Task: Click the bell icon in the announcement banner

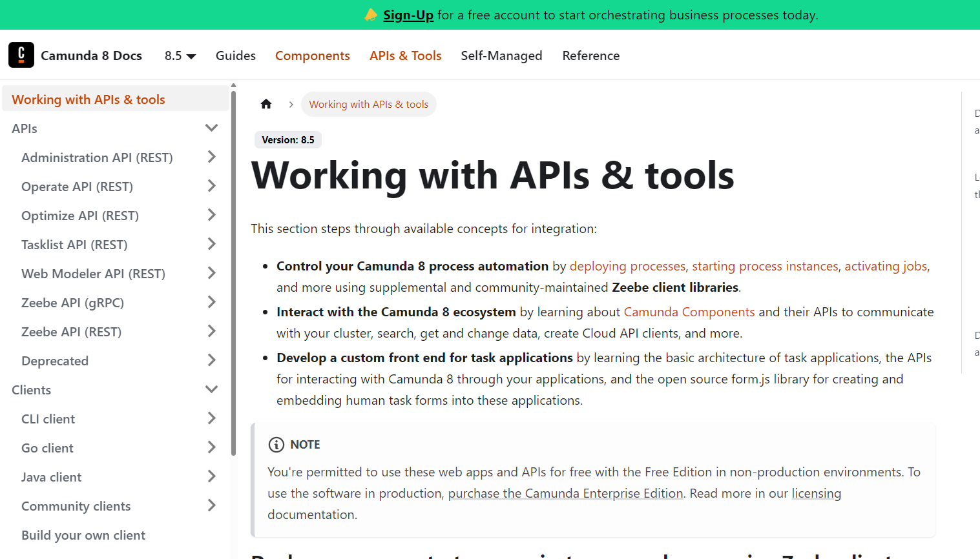Action: [371, 15]
